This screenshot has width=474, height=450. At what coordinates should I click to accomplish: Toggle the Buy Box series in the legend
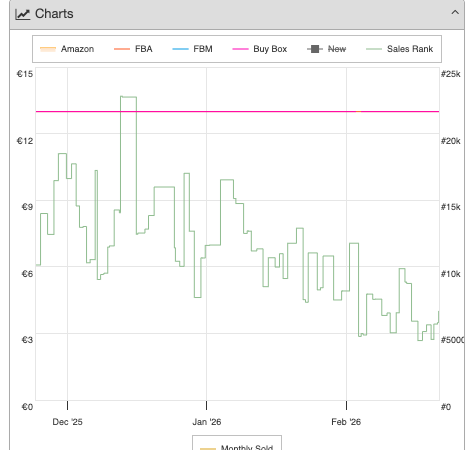259,49
